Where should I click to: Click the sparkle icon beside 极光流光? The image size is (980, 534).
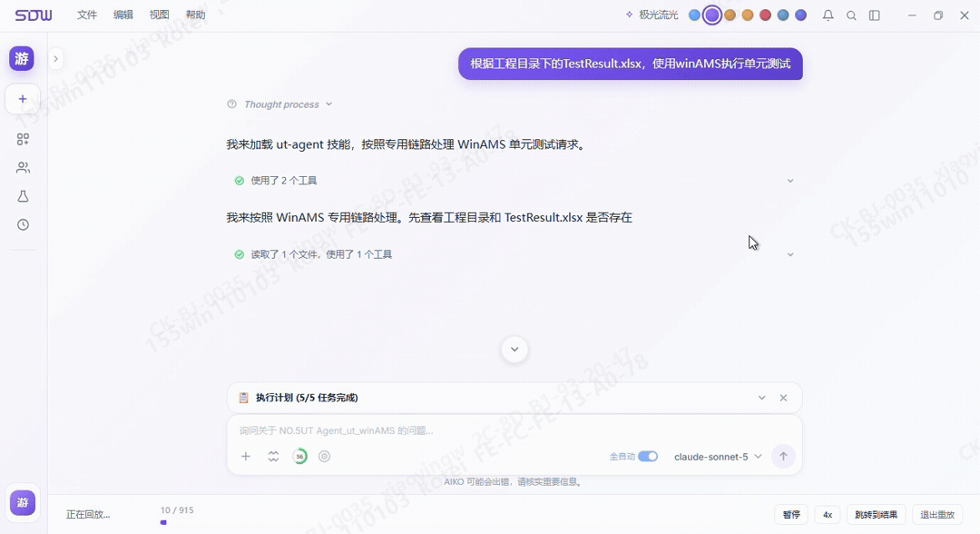click(x=630, y=15)
